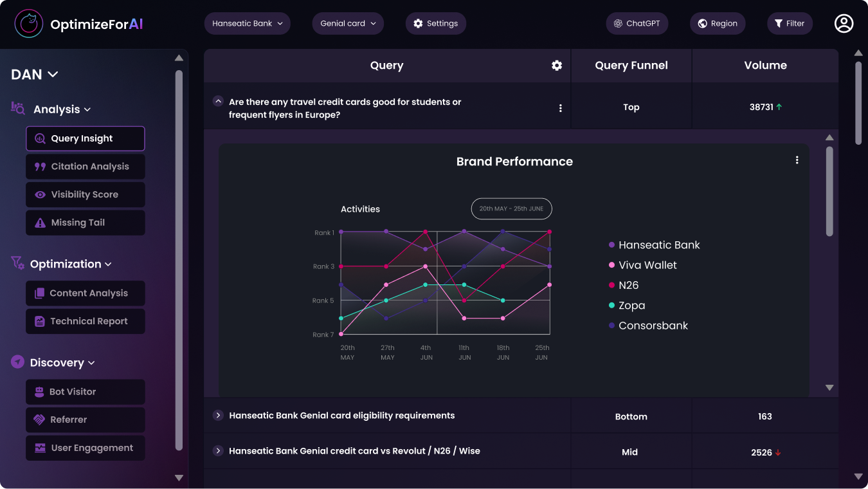The height and width of the screenshot is (489, 868).
Task: Open the user profile account icon
Action: tap(844, 24)
